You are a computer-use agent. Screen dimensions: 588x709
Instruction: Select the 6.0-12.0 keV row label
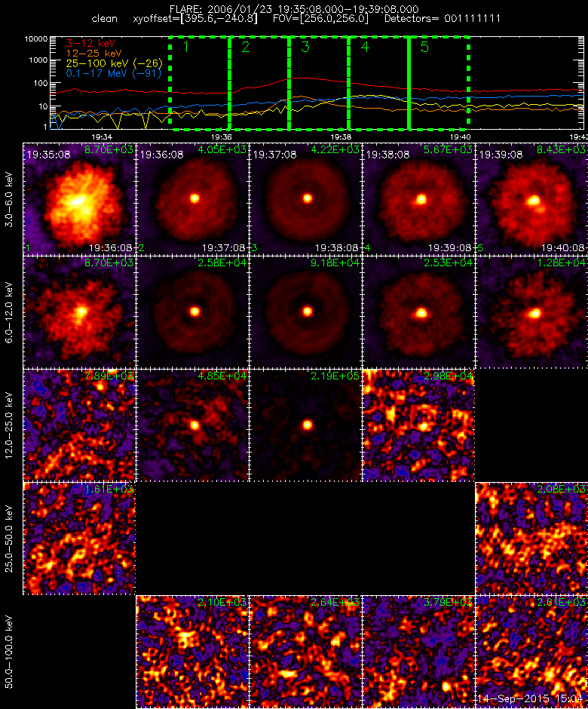point(9,313)
